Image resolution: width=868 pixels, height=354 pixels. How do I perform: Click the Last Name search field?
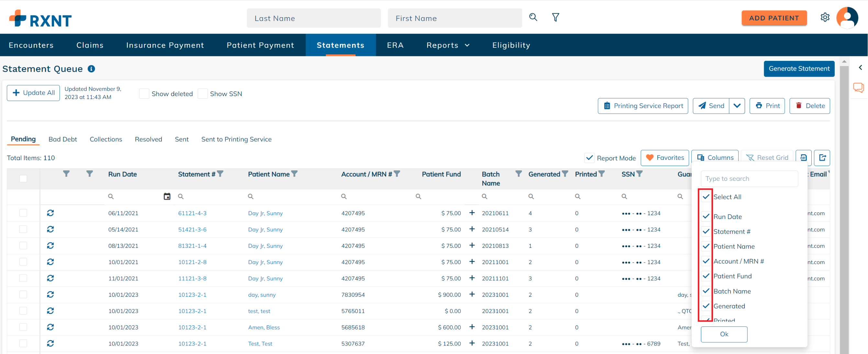point(314,18)
